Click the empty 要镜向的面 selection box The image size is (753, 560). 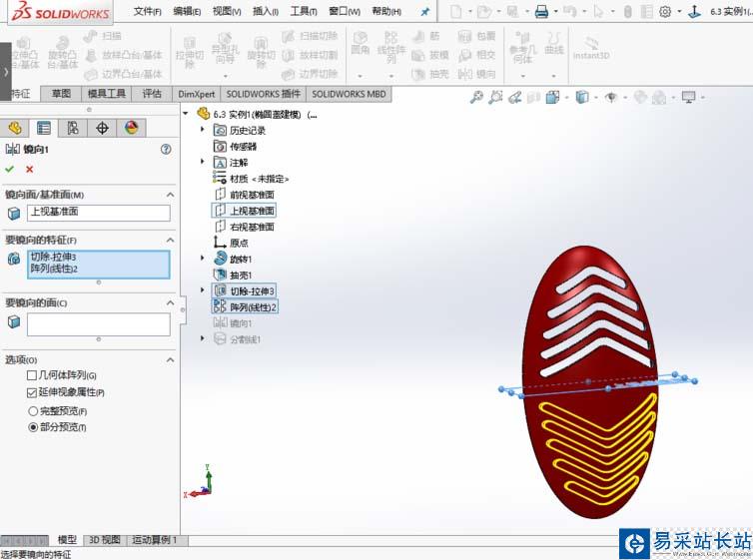coord(99,324)
